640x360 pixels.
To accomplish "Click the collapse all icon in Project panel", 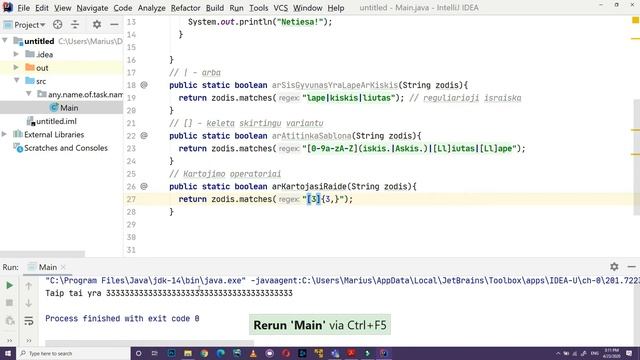I will pyautogui.click(x=75, y=24).
